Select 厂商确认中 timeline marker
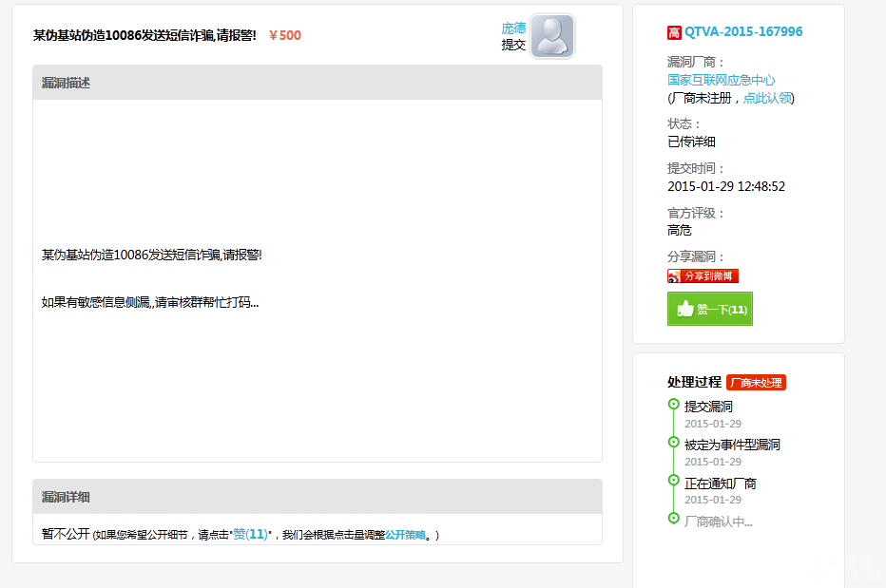 click(674, 518)
